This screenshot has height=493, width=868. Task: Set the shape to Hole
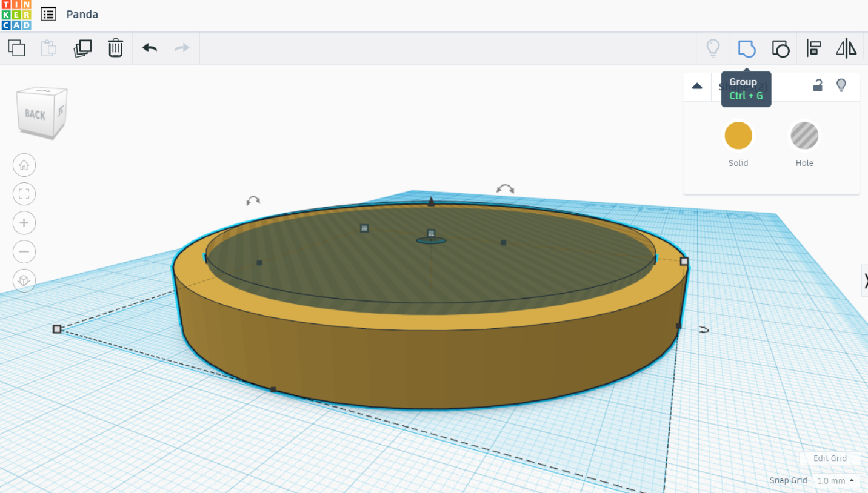(804, 136)
